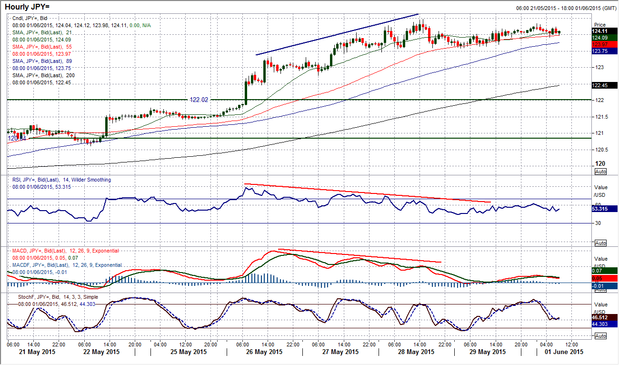Image resolution: width=619 pixels, height=365 pixels.
Task: Select the blue 123.75 SMA 89 price tag
Action: tap(604, 51)
